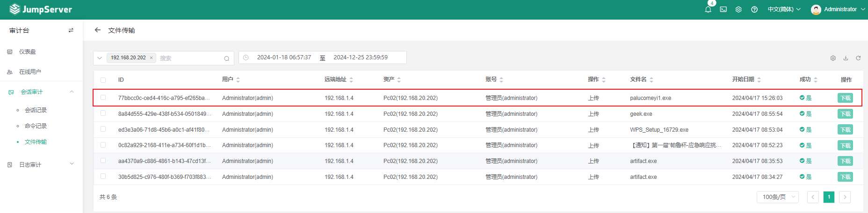
Task: Remove the 192.168.20.202 filter tag
Action: point(151,58)
